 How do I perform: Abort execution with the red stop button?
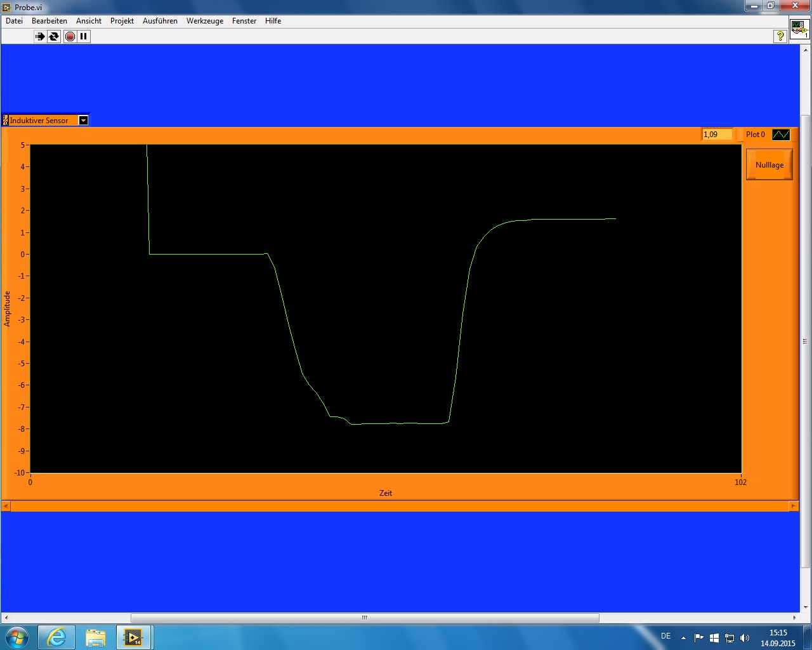(70, 37)
